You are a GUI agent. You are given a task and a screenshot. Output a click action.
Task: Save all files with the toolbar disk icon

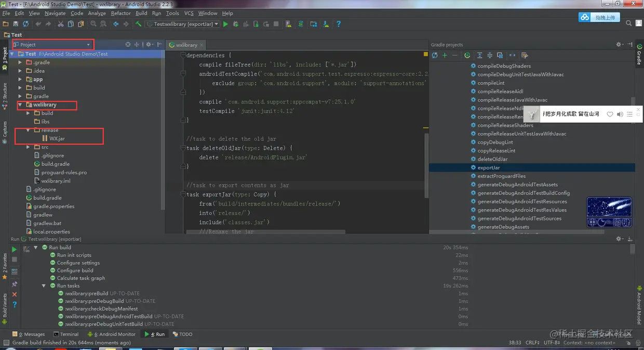16,24
